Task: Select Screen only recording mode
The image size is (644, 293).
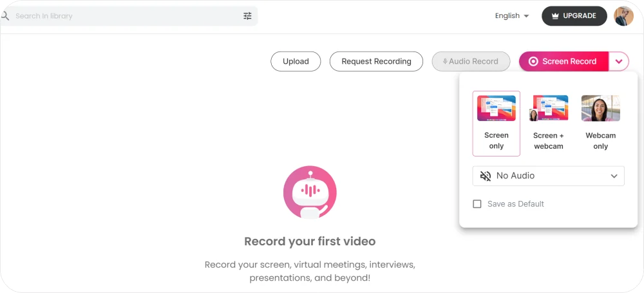Action: coord(496,124)
